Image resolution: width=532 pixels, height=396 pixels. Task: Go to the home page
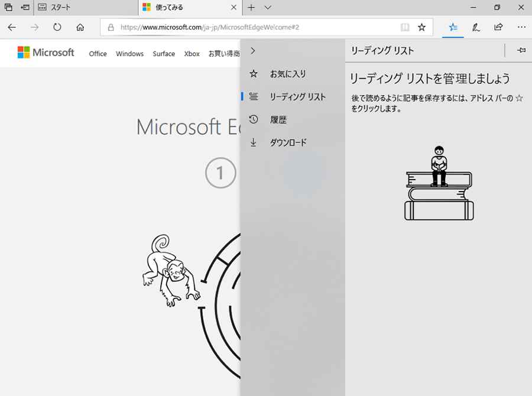coord(80,27)
